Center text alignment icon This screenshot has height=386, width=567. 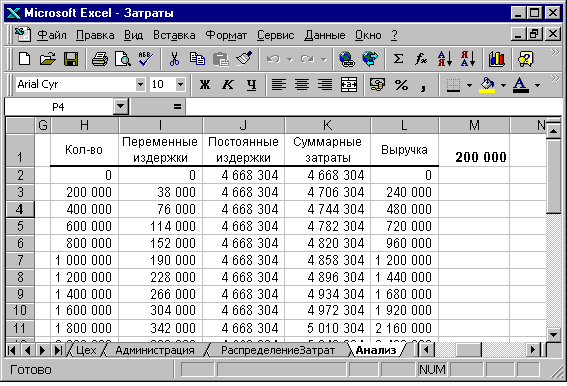pos(302,85)
